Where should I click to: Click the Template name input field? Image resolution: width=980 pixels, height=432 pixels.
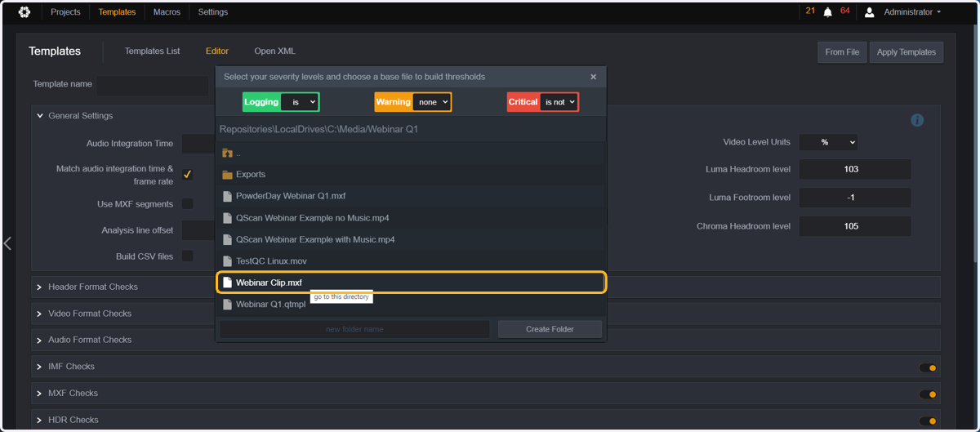[154, 84]
